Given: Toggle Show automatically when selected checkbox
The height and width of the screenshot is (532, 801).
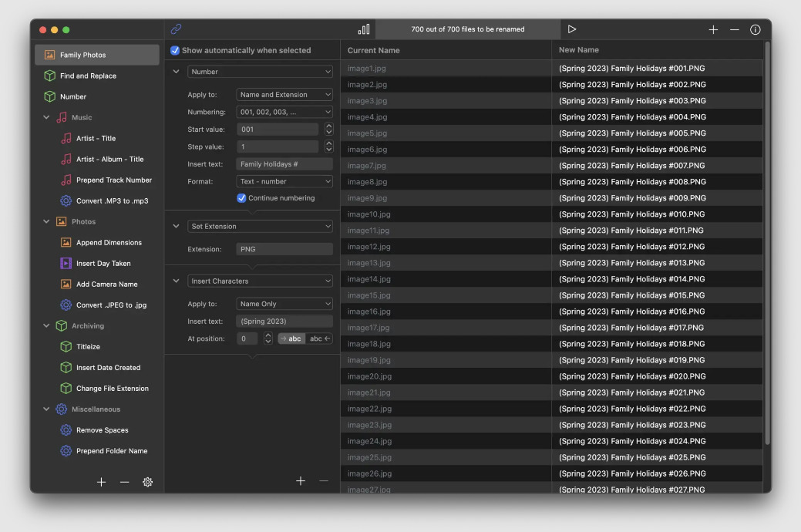Looking at the screenshot, I should click(x=175, y=50).
